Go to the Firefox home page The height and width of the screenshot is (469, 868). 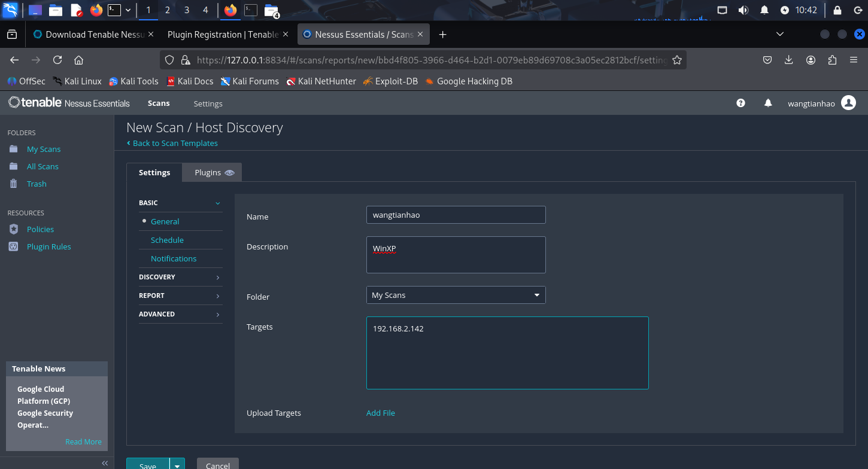[78, 60]
